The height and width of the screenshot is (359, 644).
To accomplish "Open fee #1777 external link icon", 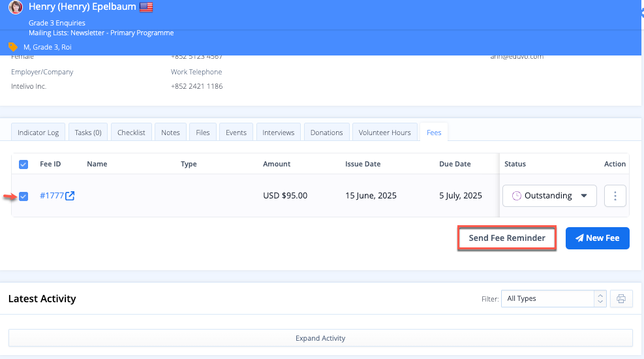I will click(70, 196).
